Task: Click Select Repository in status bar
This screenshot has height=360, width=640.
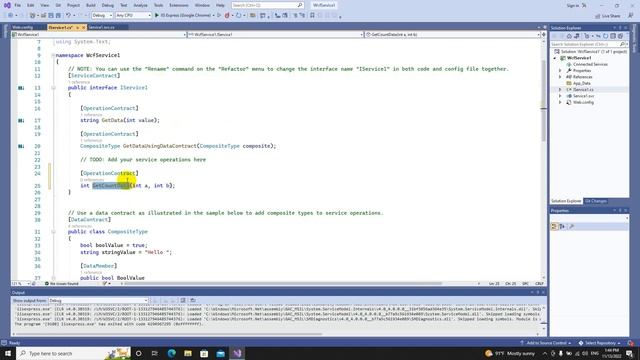Action: pyautogui.click(x=600, y=343)
